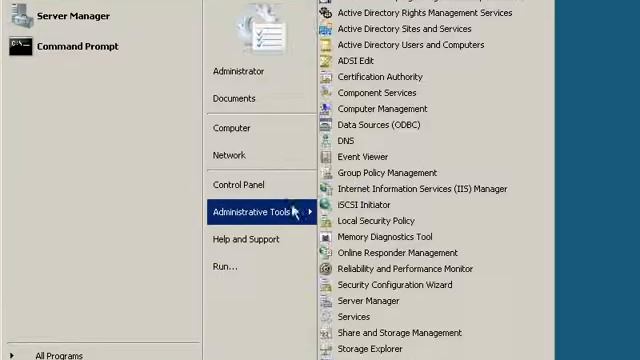Open the Event Viewer icon
The height and width of the screenshot is (360, 640).
326,157
